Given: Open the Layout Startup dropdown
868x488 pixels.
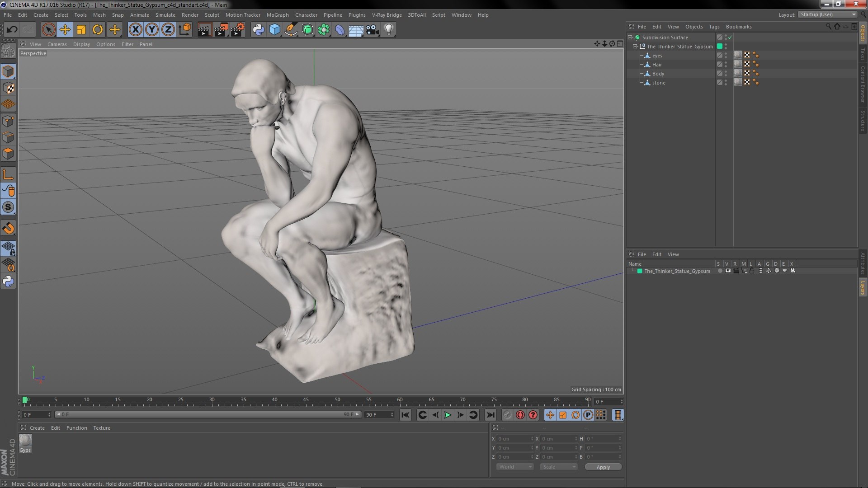Looking at the screenshot, I should [827, 14].
